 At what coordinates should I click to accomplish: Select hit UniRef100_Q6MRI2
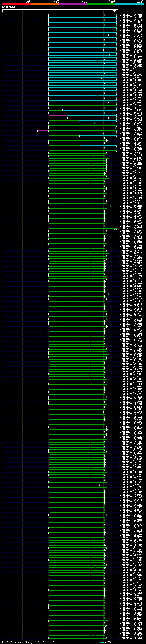[x=131, y=608]
